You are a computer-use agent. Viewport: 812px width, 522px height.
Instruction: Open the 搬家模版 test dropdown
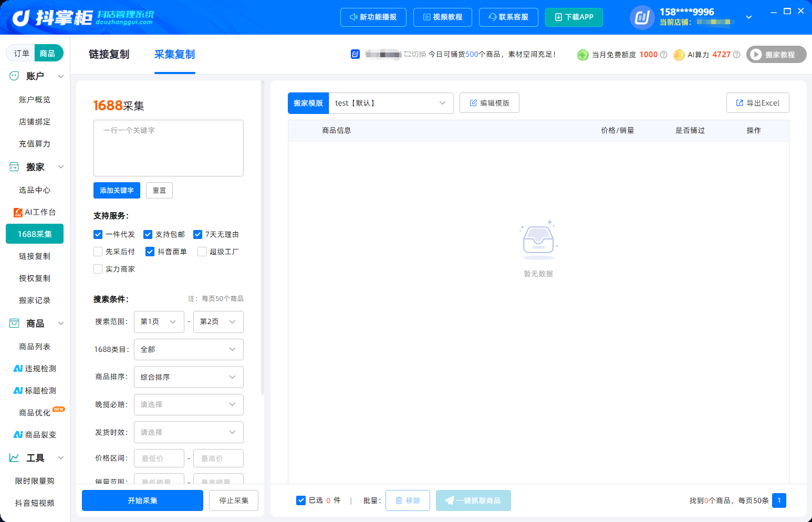tap(391, 103)
